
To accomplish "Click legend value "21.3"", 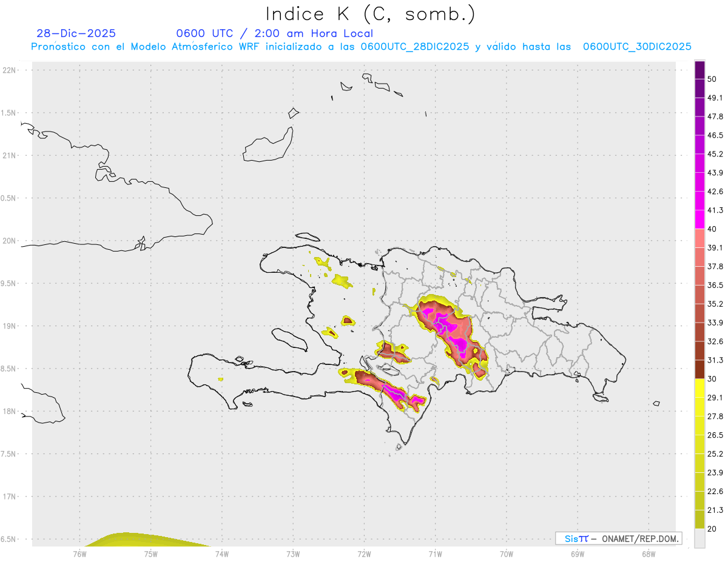I will click(715, 510).
